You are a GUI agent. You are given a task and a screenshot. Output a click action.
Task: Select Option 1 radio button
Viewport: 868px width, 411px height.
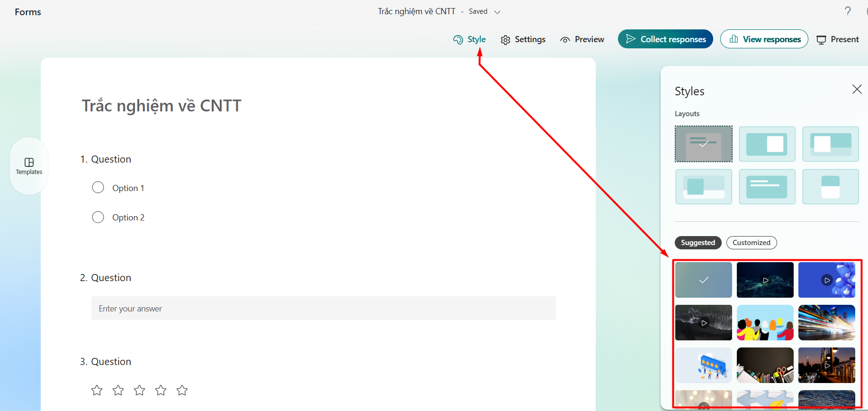point(98,188)
